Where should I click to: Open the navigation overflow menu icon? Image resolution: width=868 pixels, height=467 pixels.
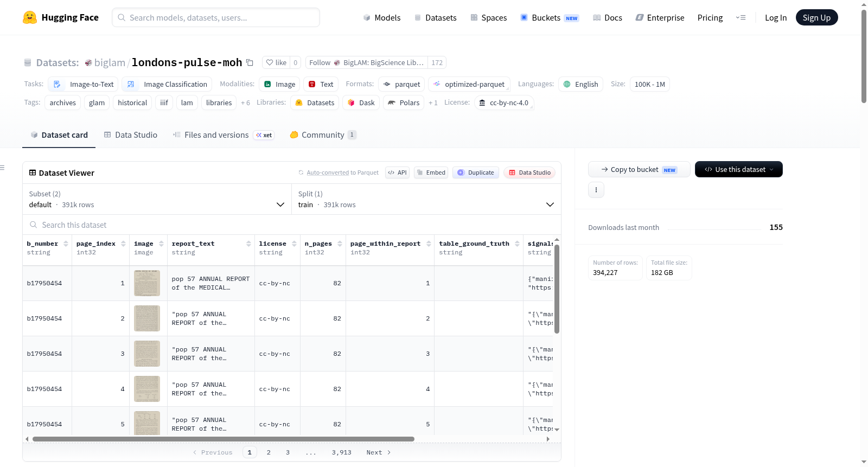point(741,17)
